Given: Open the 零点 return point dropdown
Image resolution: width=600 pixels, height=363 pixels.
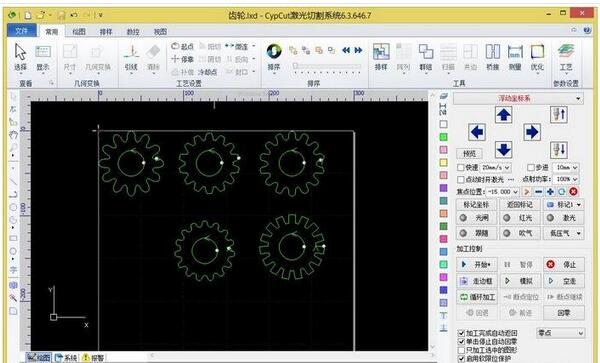Looking at the screenshot, I should coord(561,333).
